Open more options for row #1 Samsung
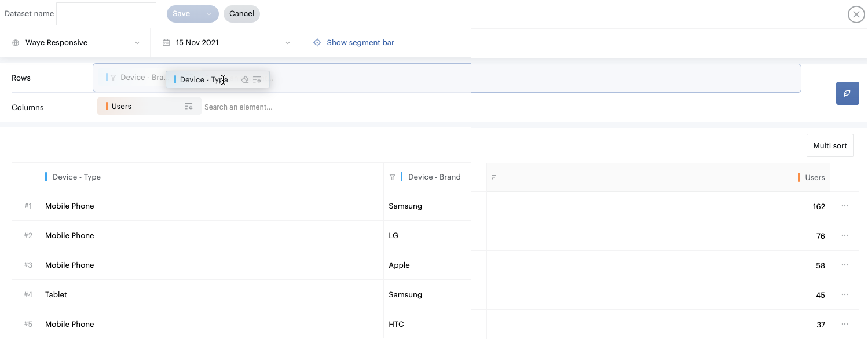Screen dimensions: 868x339 point(845,206)
